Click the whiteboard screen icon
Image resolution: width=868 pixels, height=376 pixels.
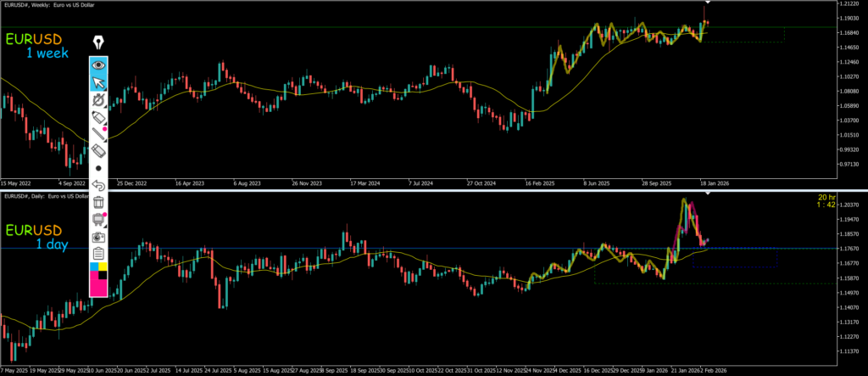click(x=99, y=220)
